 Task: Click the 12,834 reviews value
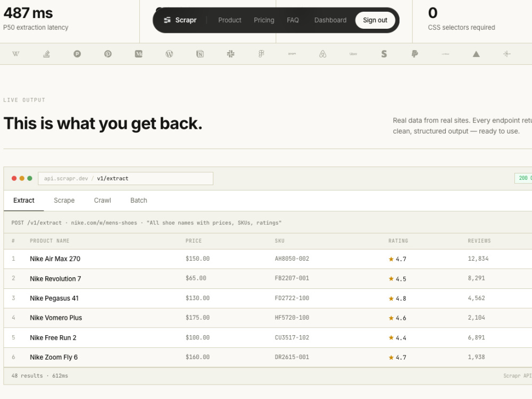(x=478, y=259)
